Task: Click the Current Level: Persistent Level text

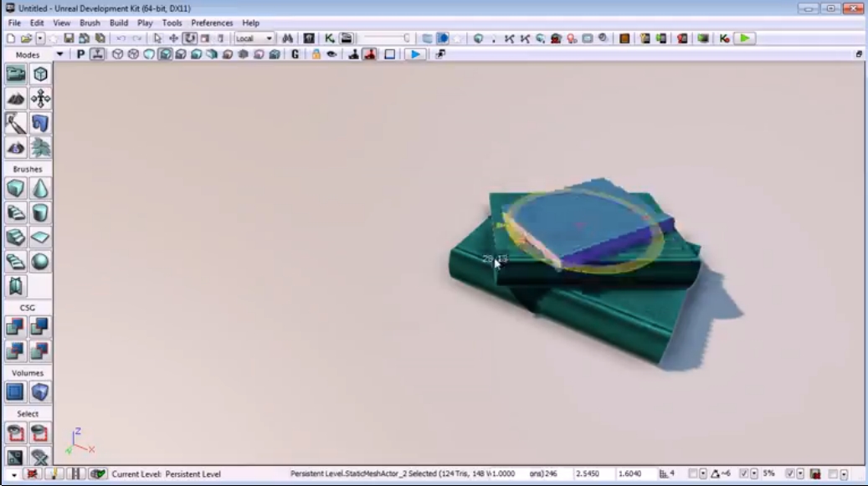Action: 166,473
